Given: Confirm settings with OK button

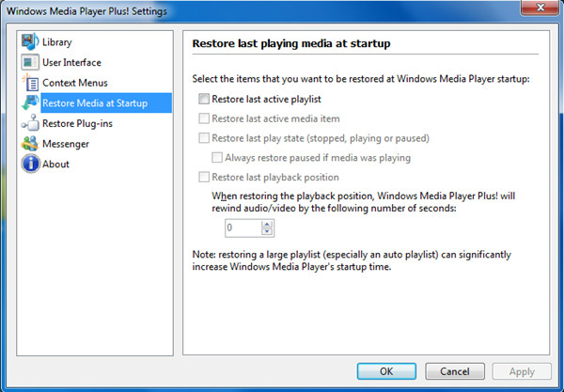Looking at the screenshot, I should [x=386, y=371].
